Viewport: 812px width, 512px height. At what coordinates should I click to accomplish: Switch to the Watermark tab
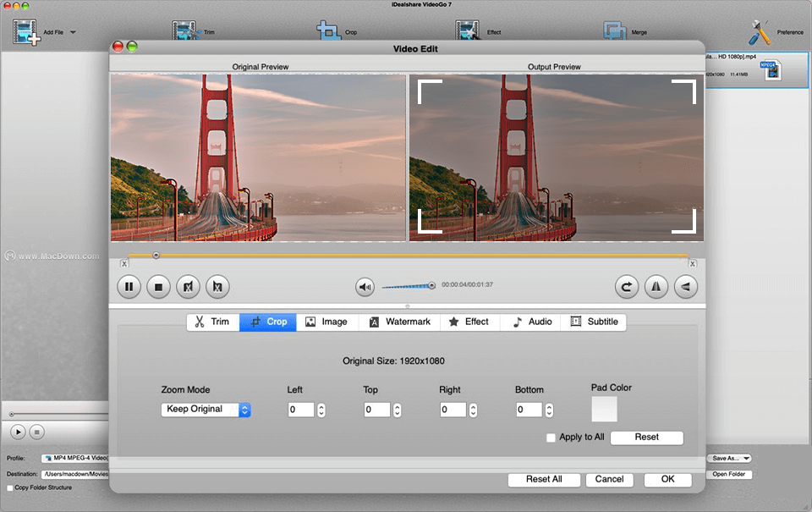pyautogui.click(x=398, y=322)
